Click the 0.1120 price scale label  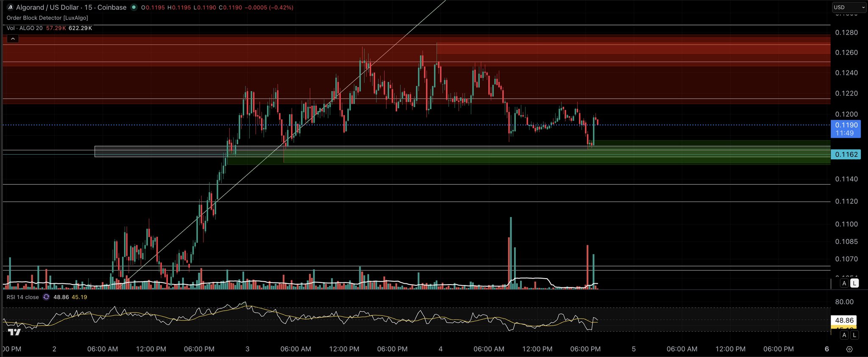coord(846,202)
